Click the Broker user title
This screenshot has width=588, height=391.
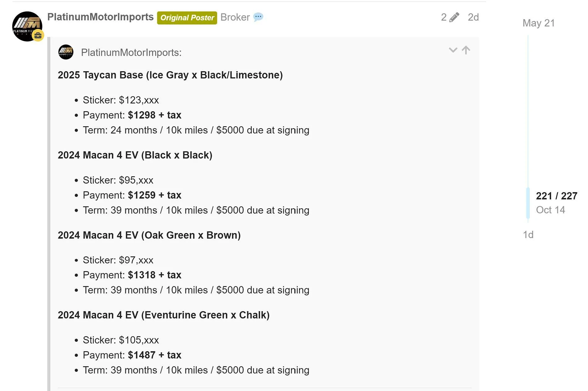tap(235, 17)
